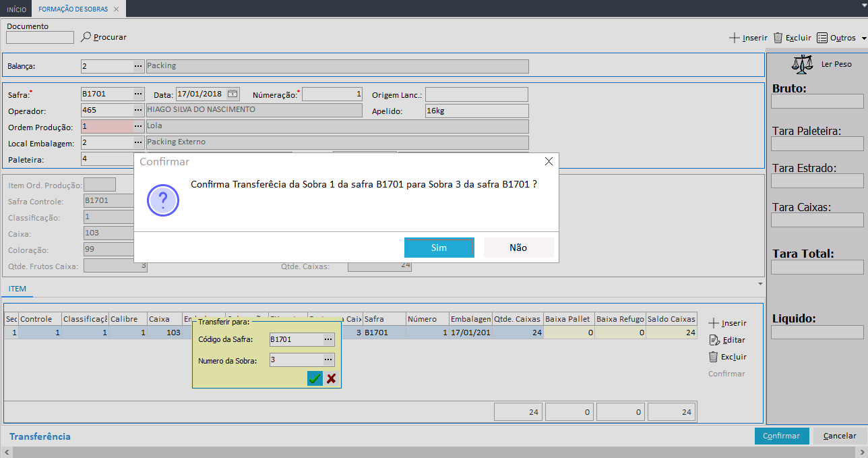This screenshot has height=458, width=868.
Task: Click the Qtde. Caixas column header
Action: click(x=517, y=319)
